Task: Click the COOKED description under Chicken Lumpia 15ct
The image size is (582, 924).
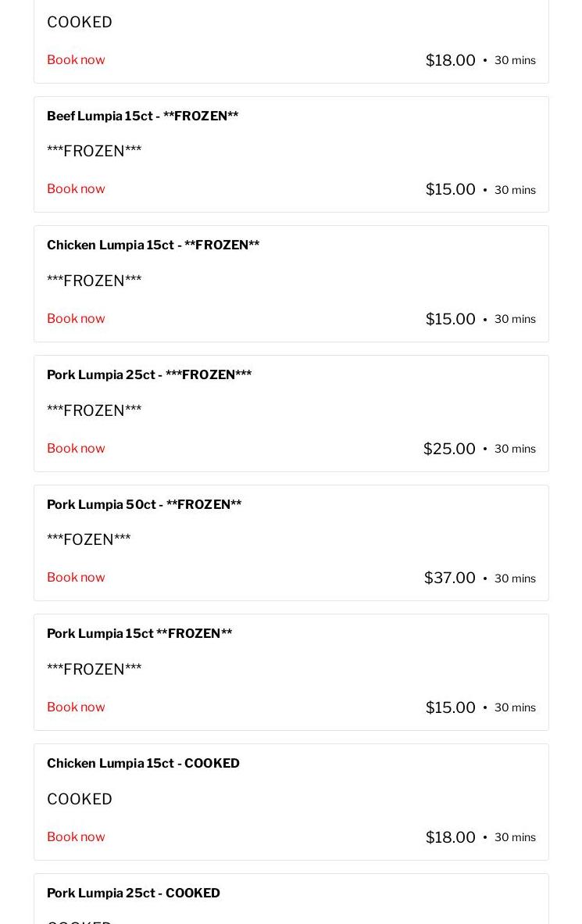Action: [80, 799]
